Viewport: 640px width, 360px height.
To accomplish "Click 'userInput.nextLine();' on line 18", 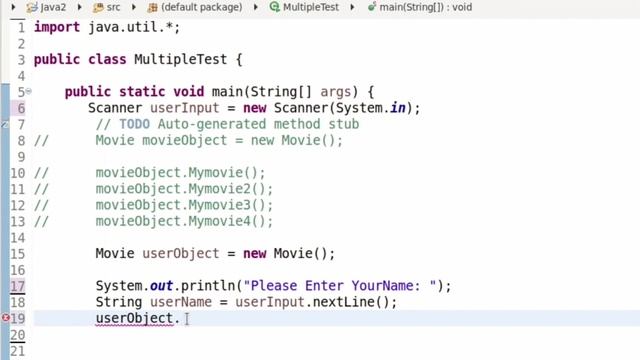I will (x=316, y=302).
